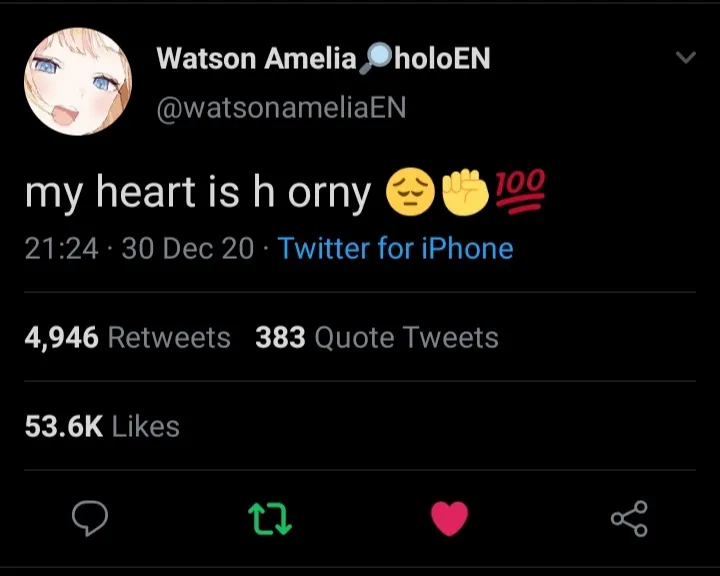Click the Retweets label text
Viewport: 720px width, 576px height.
point(169,338)
